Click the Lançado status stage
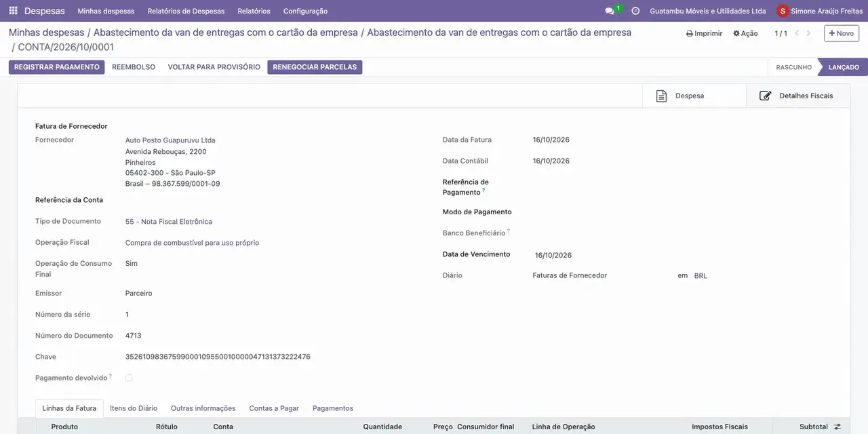Screen dimensions: 868x434 coord(844,67)
